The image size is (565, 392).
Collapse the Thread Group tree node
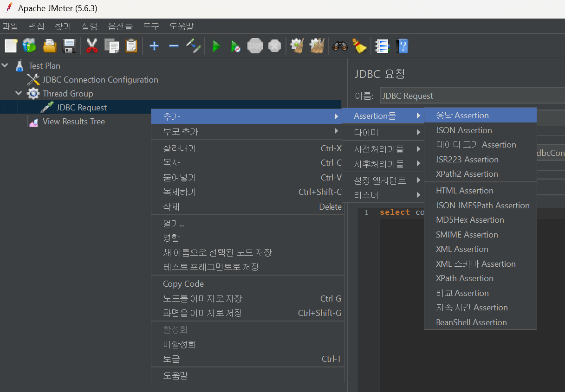click(19, 93)
